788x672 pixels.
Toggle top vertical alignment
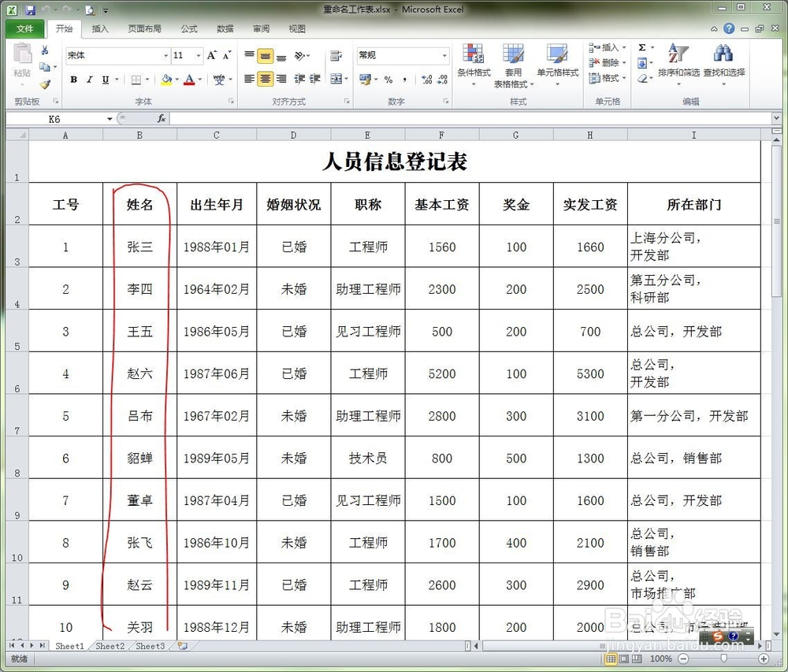click(x=249, y=55)
